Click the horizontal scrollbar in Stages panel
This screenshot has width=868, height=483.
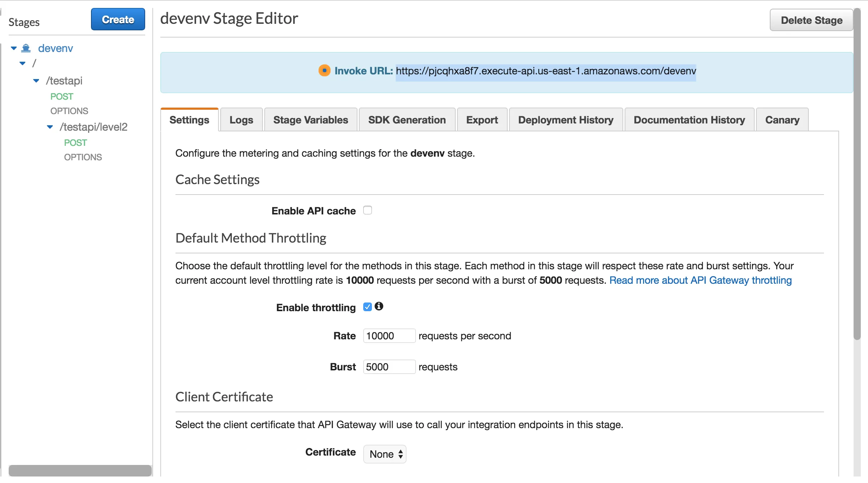point(80,470)
